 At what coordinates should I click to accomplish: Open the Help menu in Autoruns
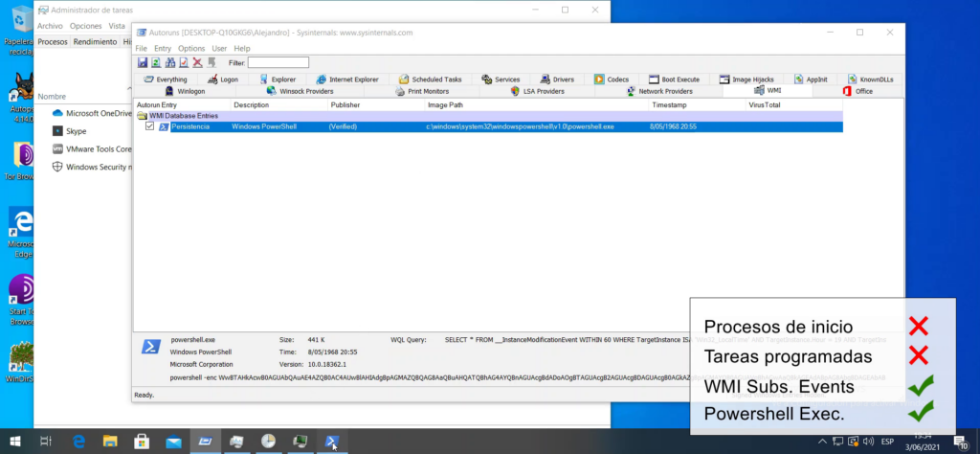242,48
